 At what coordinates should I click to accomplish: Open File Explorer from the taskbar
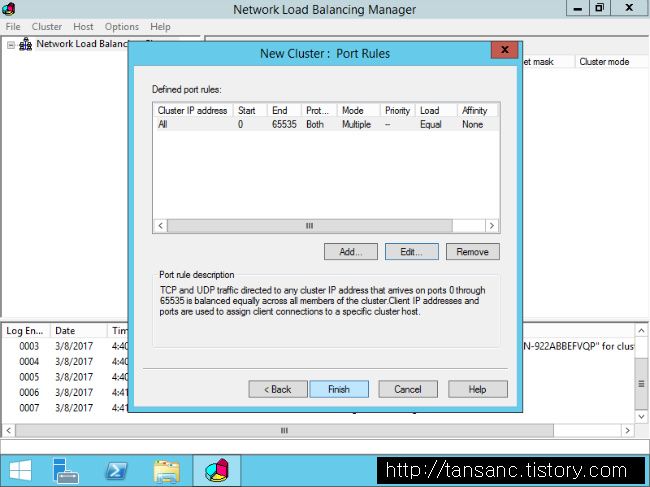tap(167, 471)
